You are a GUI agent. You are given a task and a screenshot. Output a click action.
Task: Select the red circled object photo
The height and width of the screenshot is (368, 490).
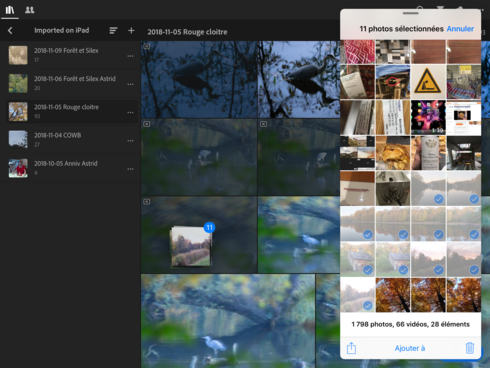coord(393,82)
